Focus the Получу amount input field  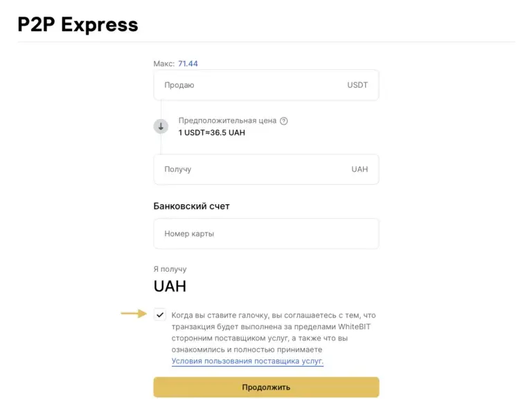point(249,169)
